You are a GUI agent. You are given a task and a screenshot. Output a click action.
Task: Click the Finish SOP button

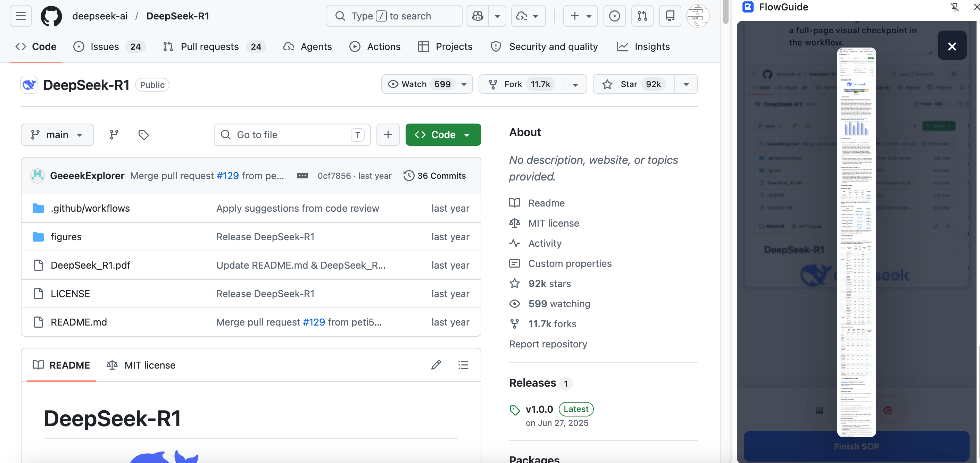click(856, 446)
